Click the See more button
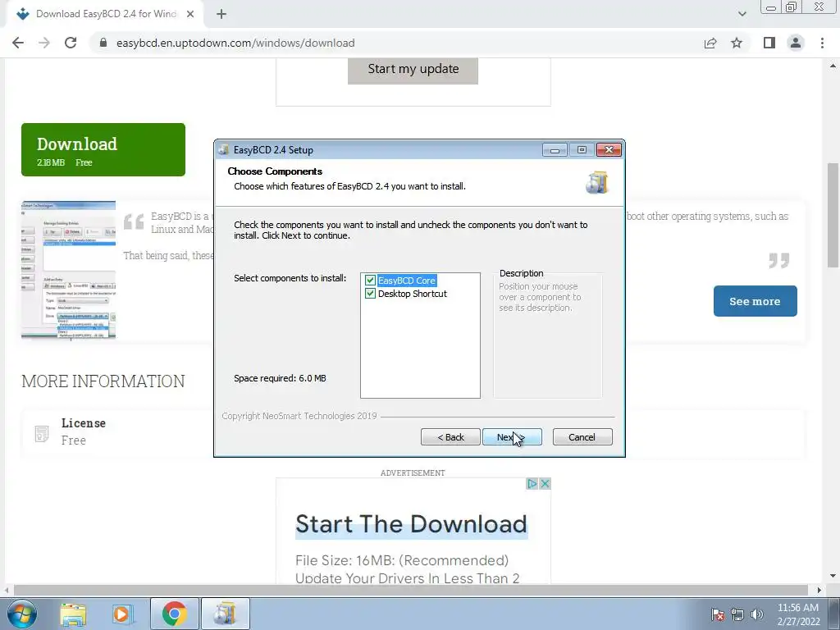The width and height of the screenshot is (840, 630). [x=755, y=301]
